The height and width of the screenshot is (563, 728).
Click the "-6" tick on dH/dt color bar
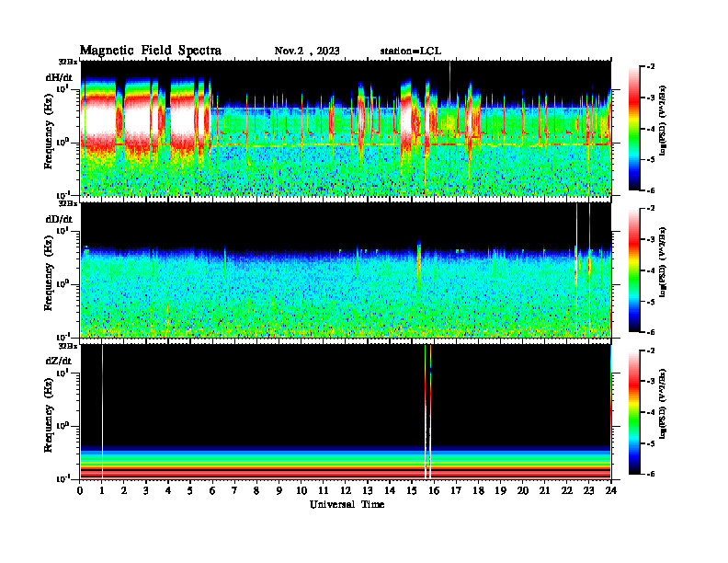point(651,190)
